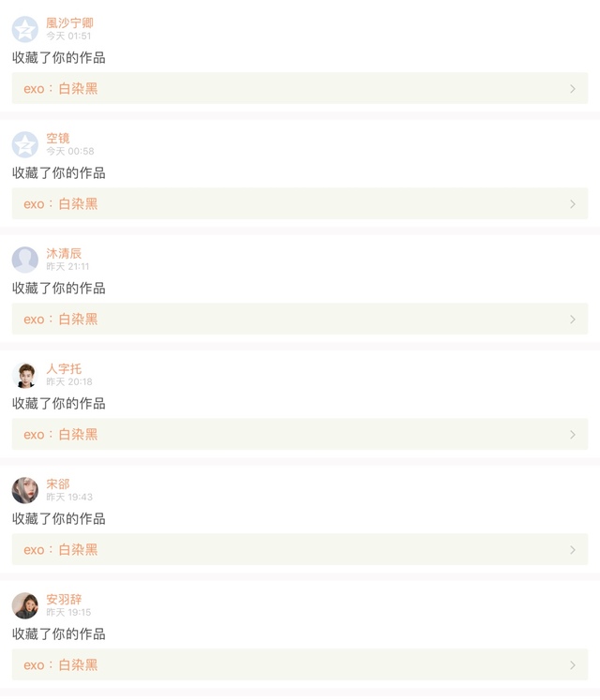Expand work card arrow under 沐清辰
600x700 pixels.
pos(573,320)
